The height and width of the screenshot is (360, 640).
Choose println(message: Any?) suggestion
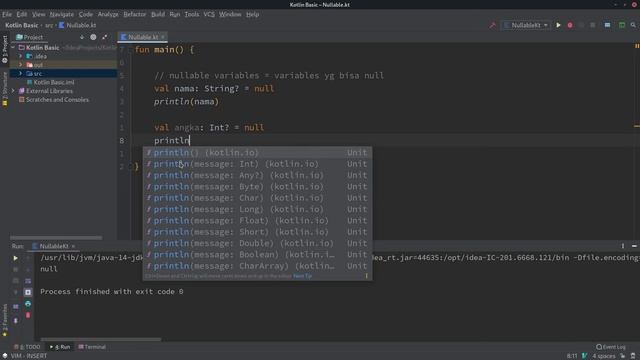pyautogui.click(x=257, y=176)
